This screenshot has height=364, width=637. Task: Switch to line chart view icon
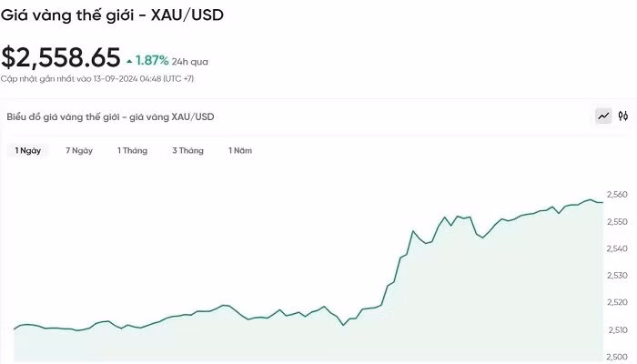pyautogui.click(x=603, y=116)
